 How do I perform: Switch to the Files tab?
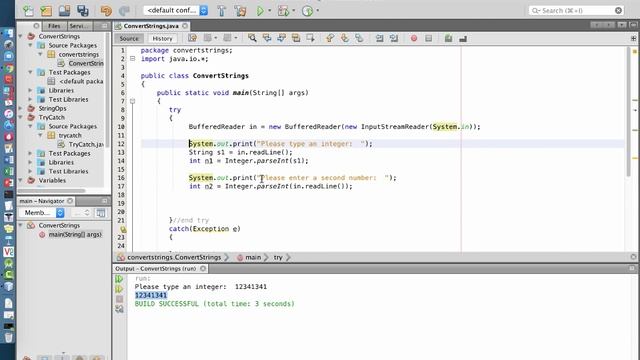coord(54,26)
